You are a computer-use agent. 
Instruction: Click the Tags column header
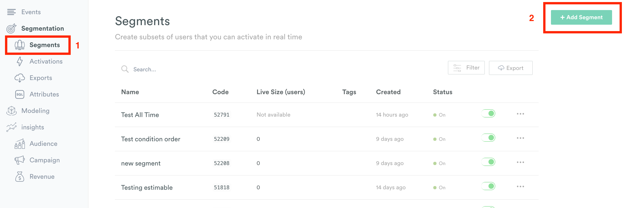(349, 92)
